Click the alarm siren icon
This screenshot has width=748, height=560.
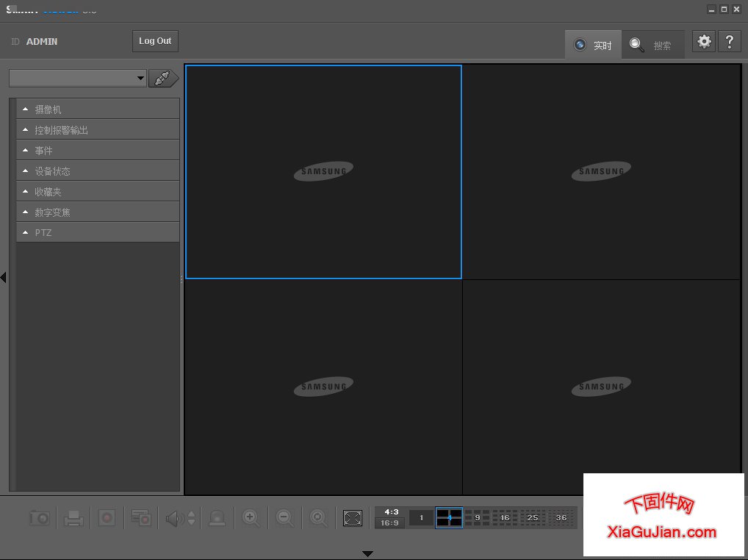coord(217,518)
